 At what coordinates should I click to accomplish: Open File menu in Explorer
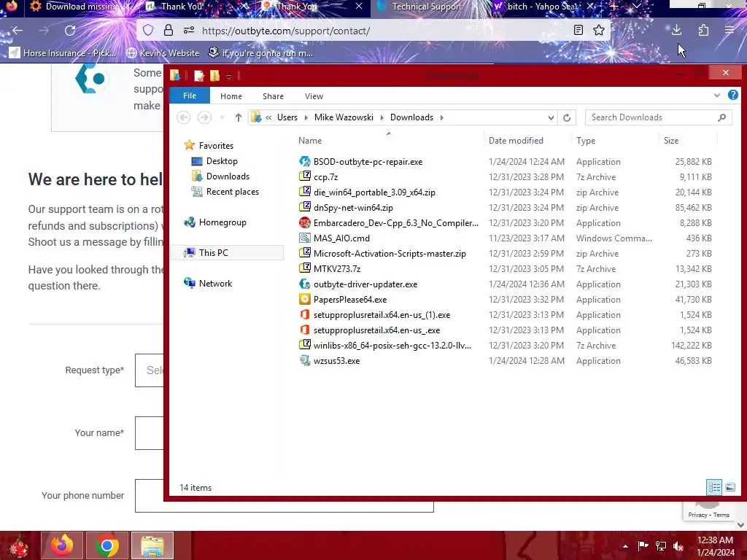click(x=190, y=96)
